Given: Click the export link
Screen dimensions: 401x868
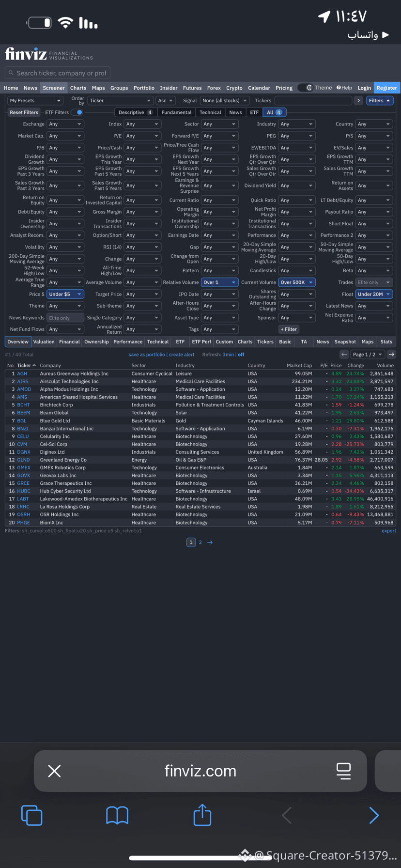Looking at the screenshot, I should (x=389, y=531).
